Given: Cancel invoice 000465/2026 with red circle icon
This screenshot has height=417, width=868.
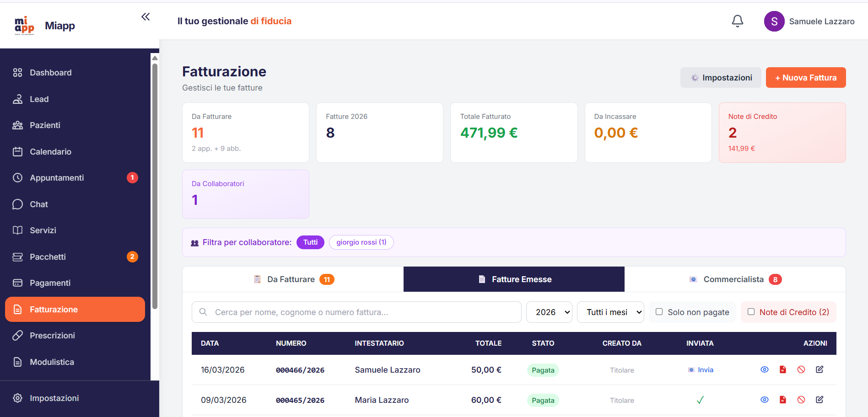Looking at the screenshot, I should click(x=801, y=400).
